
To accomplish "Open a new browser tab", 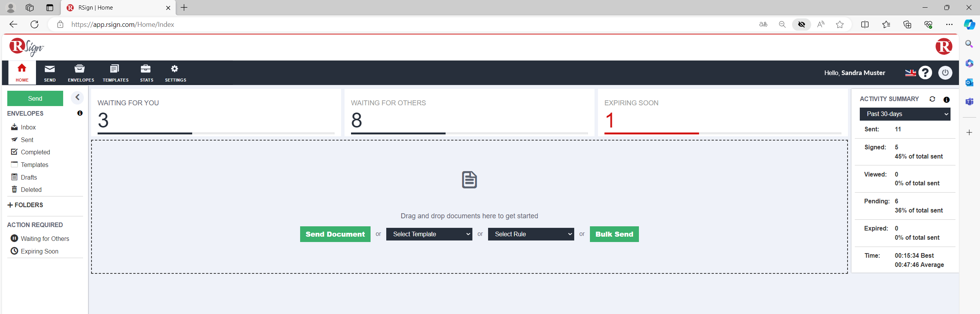I will click(184, 8).
